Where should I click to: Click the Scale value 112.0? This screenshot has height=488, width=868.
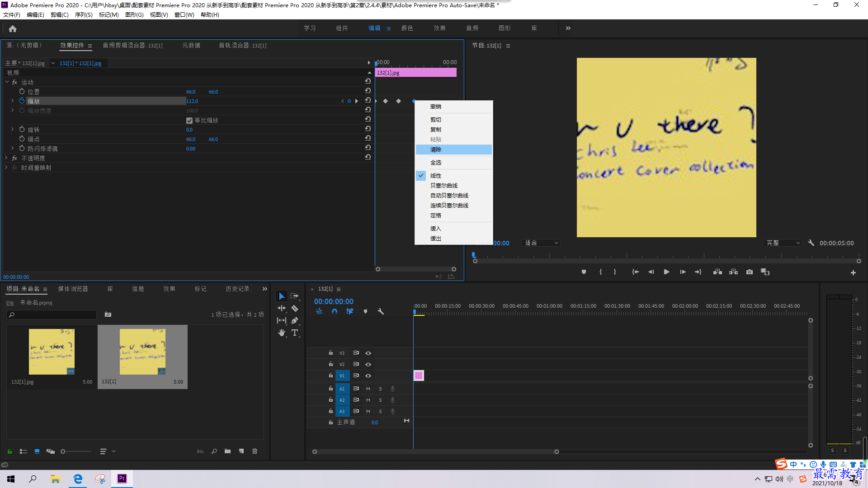tap(192, 101)
